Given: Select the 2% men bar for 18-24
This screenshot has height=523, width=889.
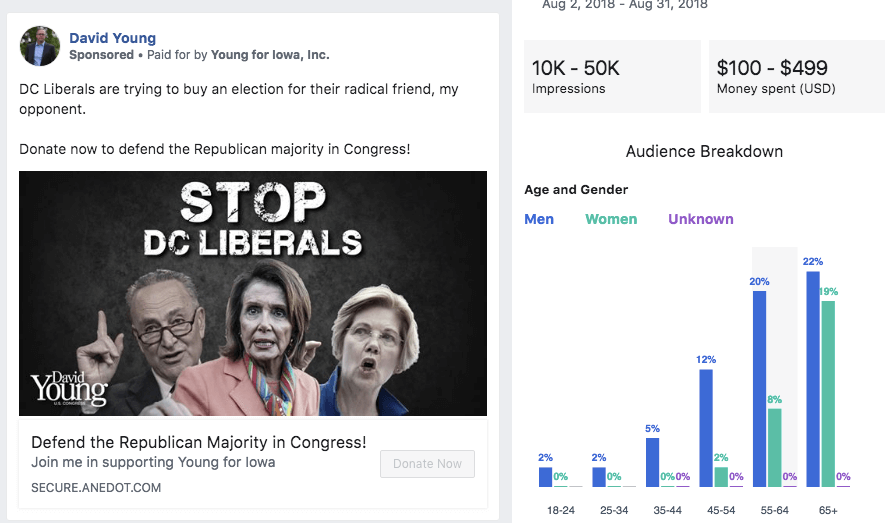Looking at the screenshot, I should 545,476.
